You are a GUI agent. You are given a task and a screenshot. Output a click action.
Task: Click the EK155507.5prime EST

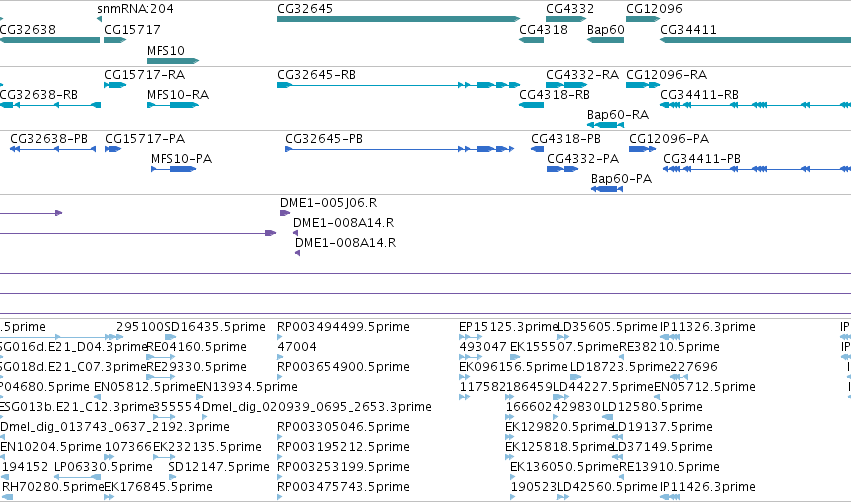tap(515, 357)
